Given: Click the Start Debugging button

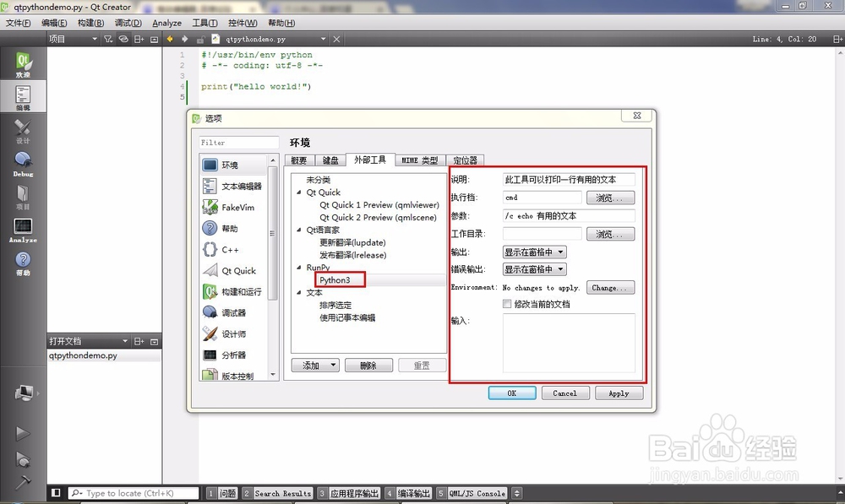Looking at the screenshot, I should 23,459.
